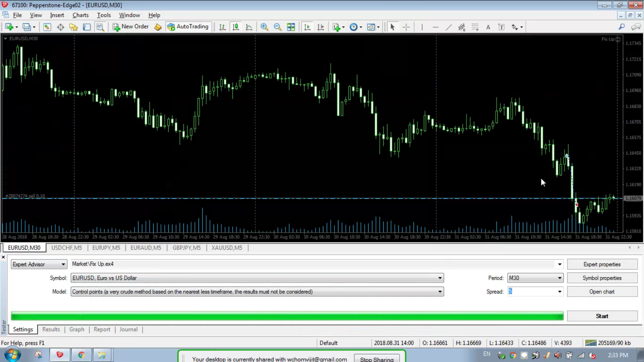
Task: Toggle the Candlesticks chart type
Action: tap(235, 27)
